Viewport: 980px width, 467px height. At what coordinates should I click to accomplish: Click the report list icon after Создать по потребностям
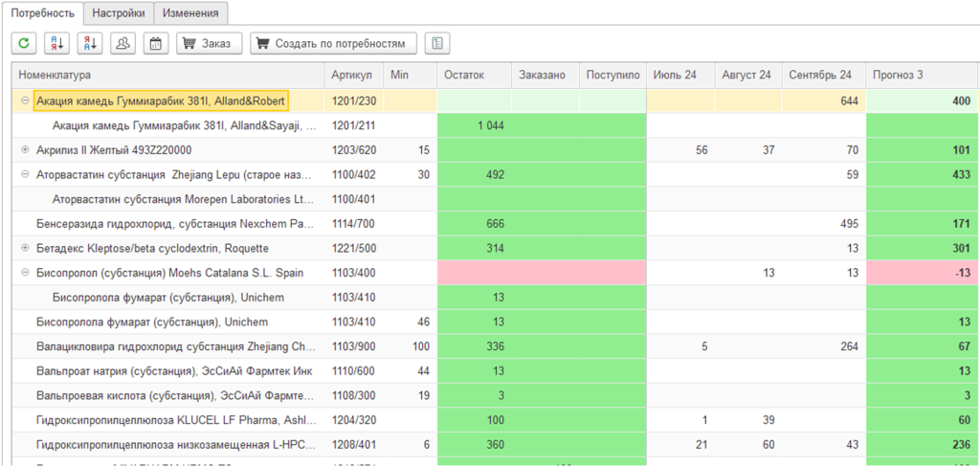coord(437,43)
